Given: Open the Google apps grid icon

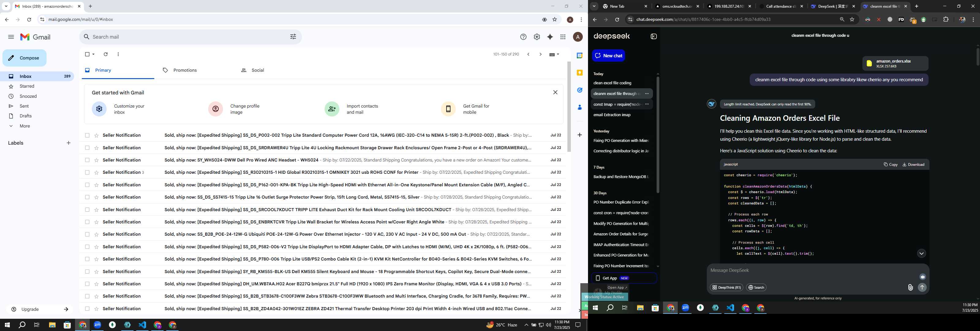Looking at the screenshot, I should coord(563,37).
